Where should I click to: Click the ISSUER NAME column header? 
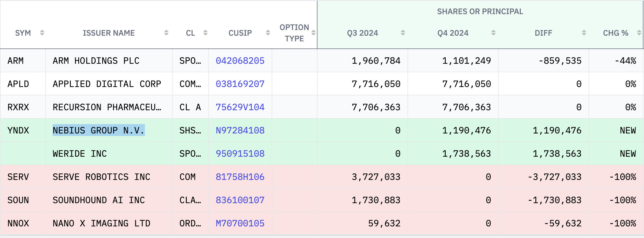click(109, 33)
